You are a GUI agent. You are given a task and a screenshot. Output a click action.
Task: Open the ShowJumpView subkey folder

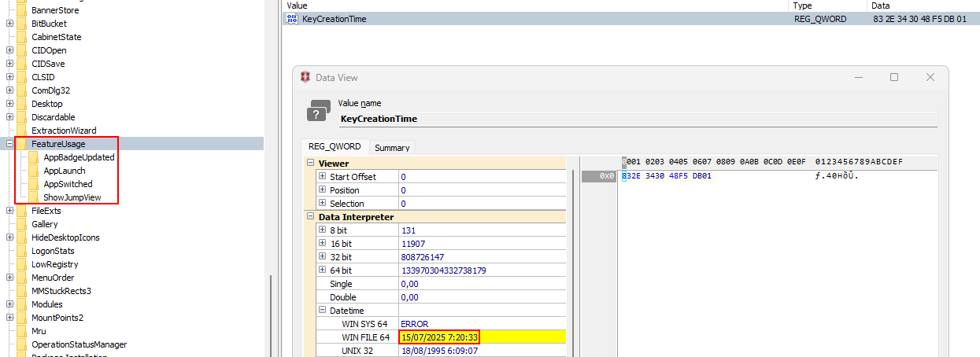point(32,197)
